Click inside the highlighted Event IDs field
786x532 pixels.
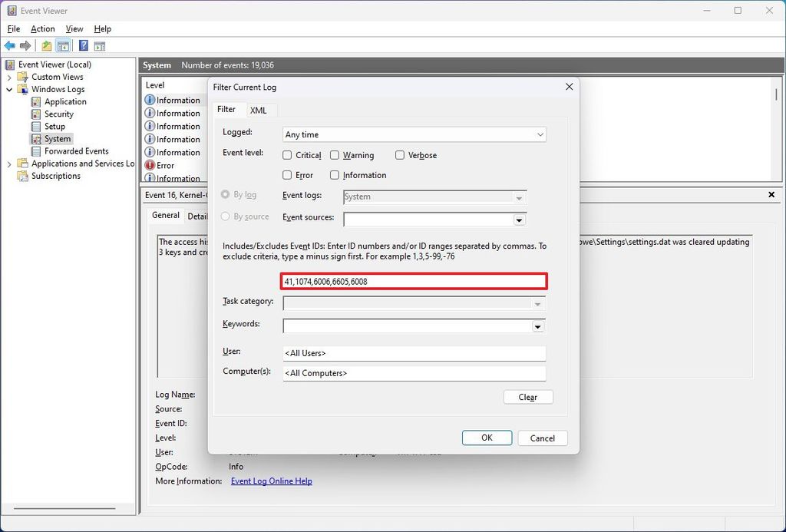tap(413, 281)
